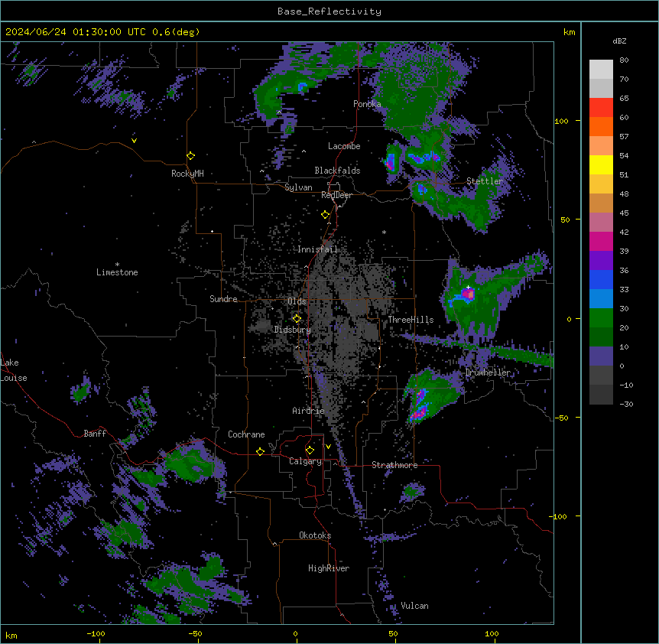
Task: Click the 100 tick label on the right axis
Action: tap(561, 121)
